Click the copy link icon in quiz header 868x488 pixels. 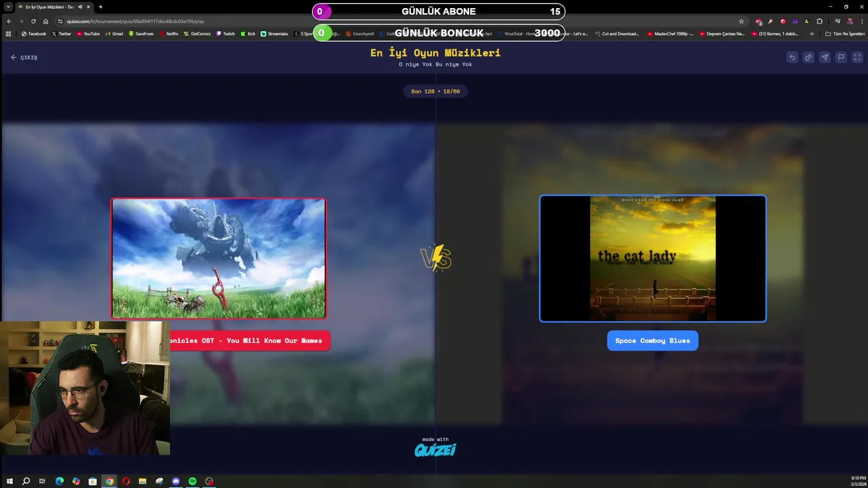click(x=808, y=58)
